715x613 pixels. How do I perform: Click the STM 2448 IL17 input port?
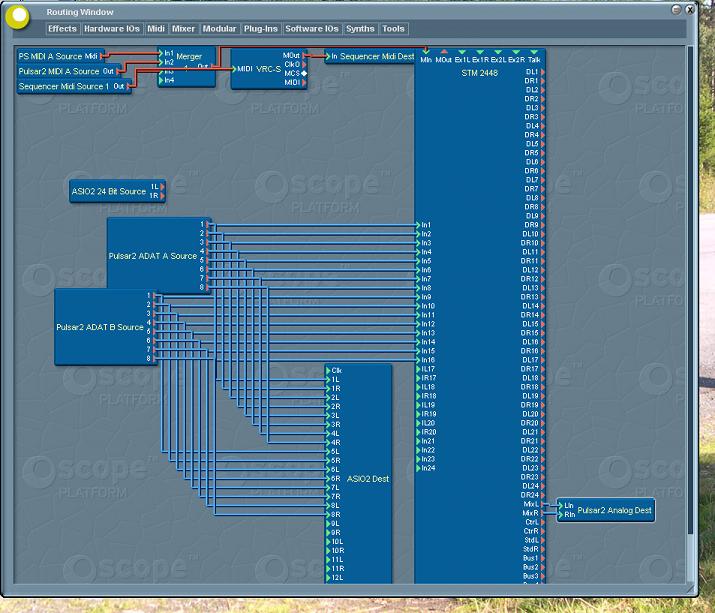click(418, 369)
